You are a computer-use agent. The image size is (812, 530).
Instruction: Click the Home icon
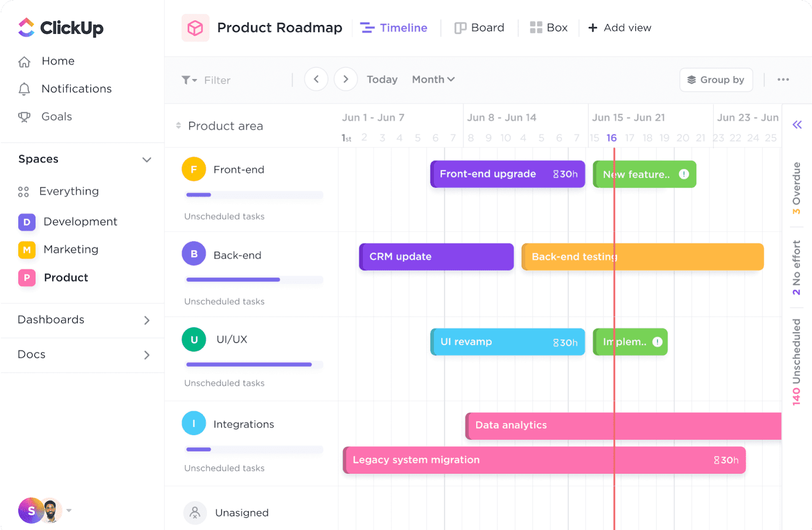tap(24, 61)
